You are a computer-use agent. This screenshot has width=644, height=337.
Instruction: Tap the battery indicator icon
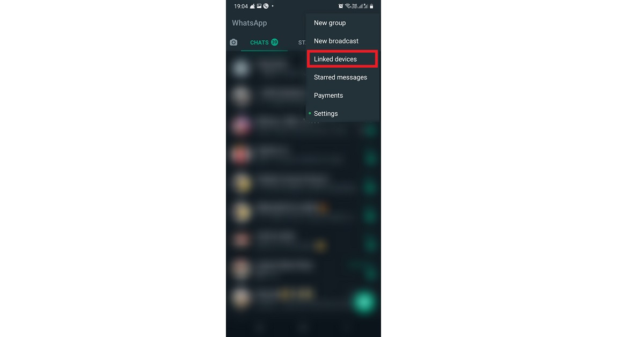(372, 6)
